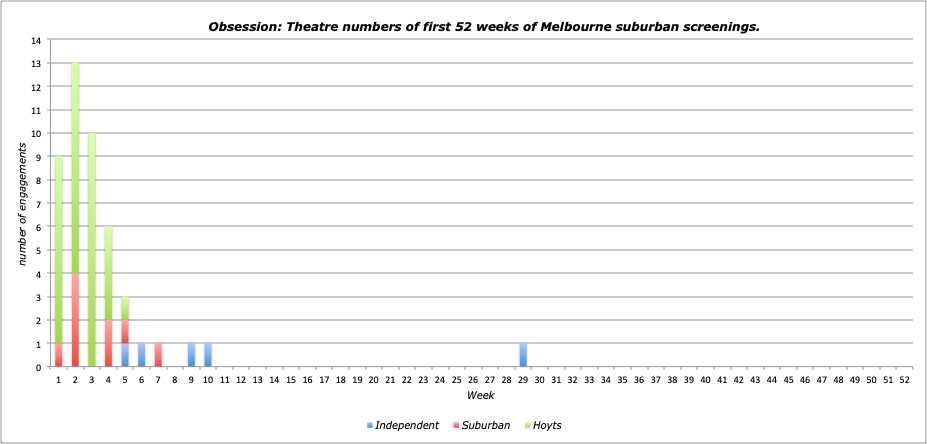The image size is (927, 444).
Task: Click the red Suburban bar segment for week 2
Action: pyautogui.click(x=75, y=320)
